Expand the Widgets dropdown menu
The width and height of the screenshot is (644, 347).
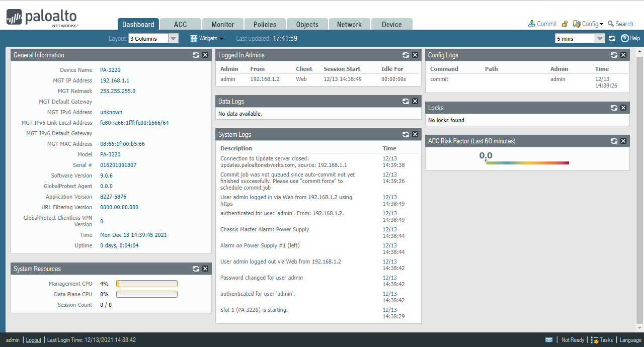point(207,38)
